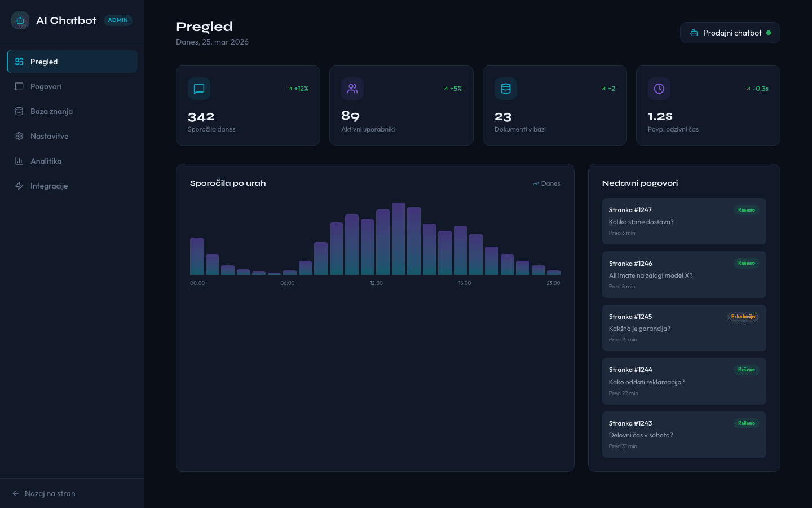Click the 23:00 label on chart axis

[553, 283]
